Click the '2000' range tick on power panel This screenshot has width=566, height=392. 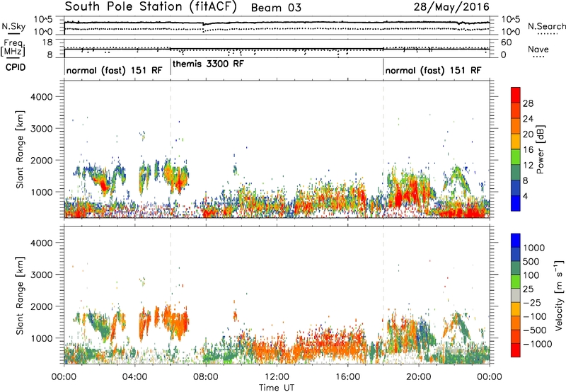[41, 160]
